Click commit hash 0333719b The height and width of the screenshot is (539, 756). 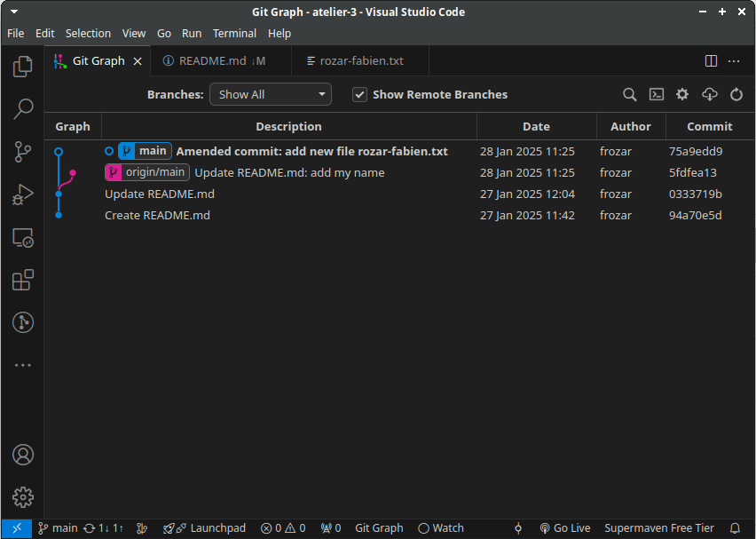pos(696,194)
